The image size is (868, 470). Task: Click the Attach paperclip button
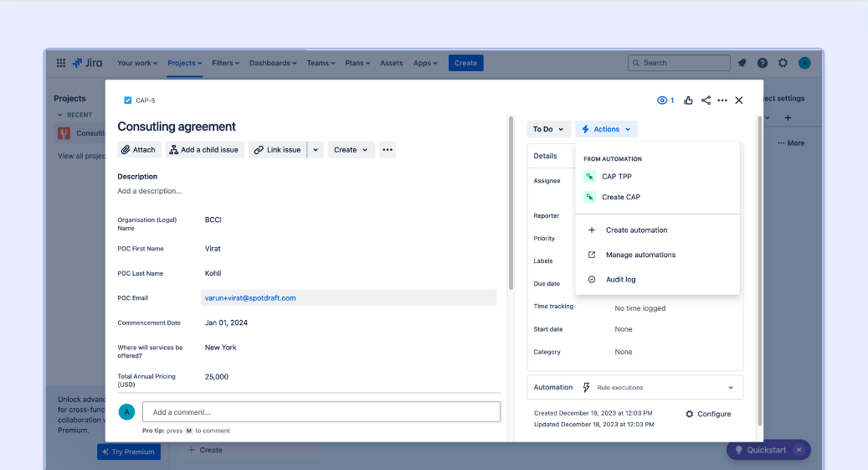click(138, 150)
